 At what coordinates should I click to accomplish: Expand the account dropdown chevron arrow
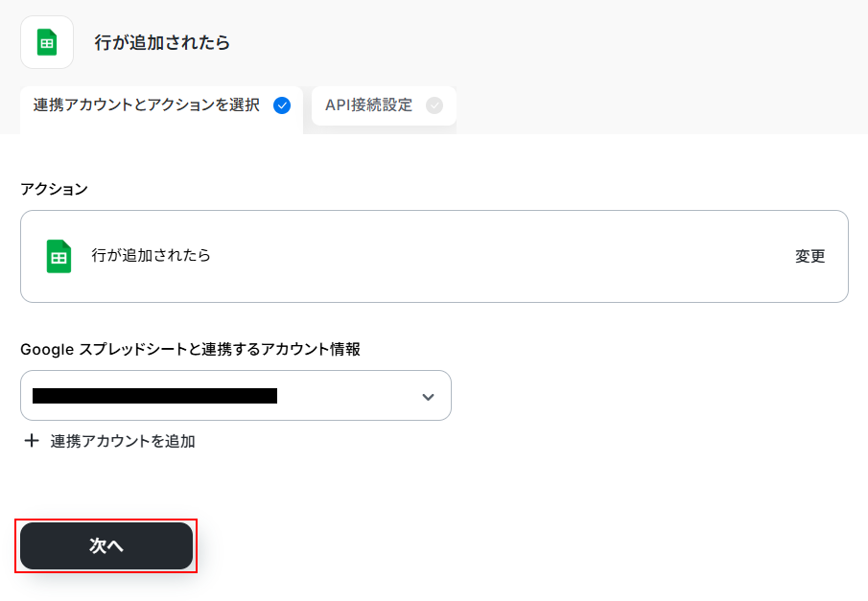(428, 397)
